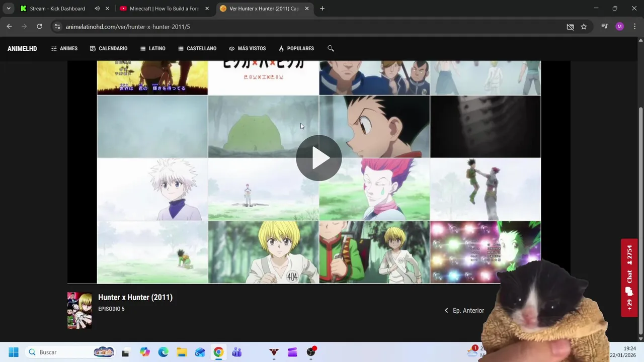Mute audio on Kick Dashboard tab
Screen dimensions: 644x362
click(x=97, y=9)
